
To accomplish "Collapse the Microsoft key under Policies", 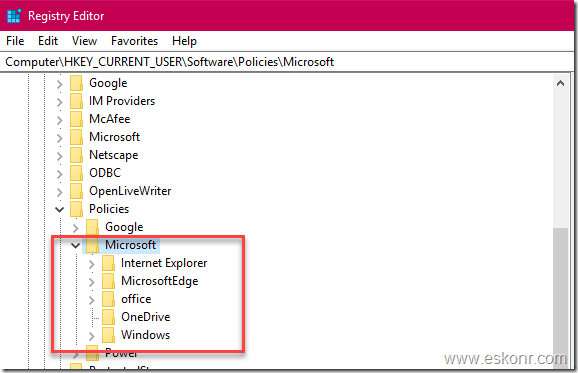I will (x=76, y=245).
